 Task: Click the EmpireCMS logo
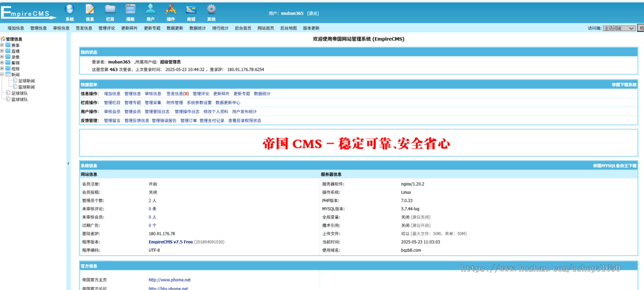click(30, 12)
